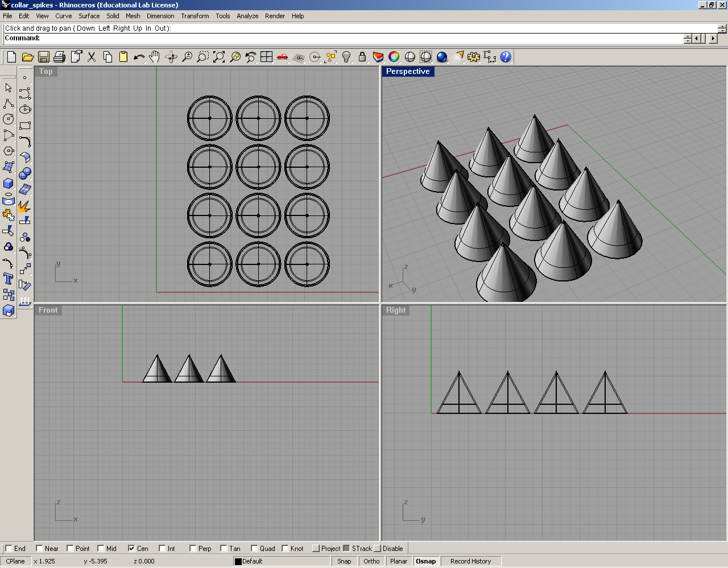This screenshot has width=728, height=568.
Task: Toggle the four-viewport layout icon
Action: [x=266, y=57]
